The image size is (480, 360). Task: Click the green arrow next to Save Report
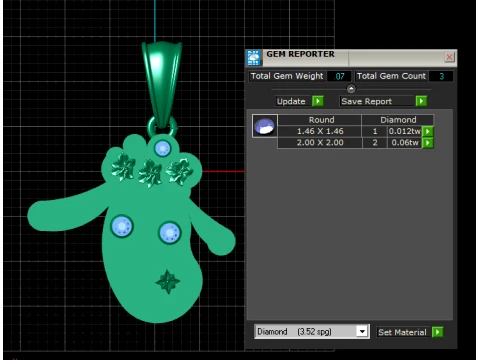click(421, 101)
